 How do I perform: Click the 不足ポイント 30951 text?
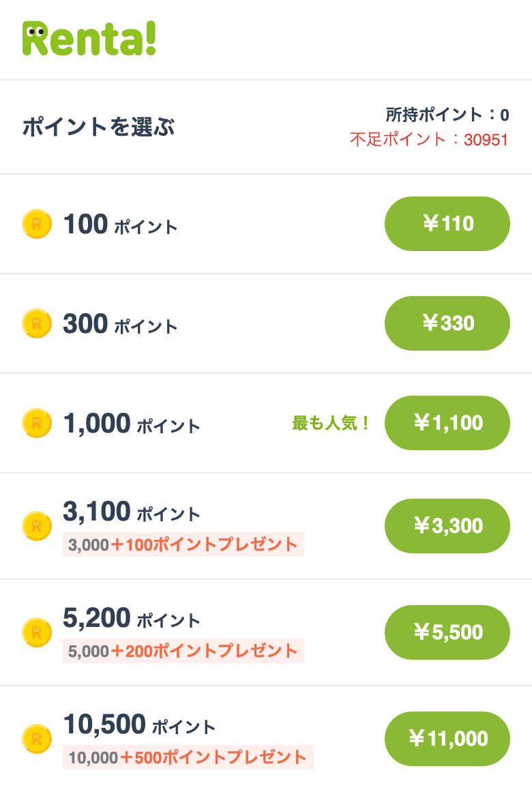pos(429,140)
